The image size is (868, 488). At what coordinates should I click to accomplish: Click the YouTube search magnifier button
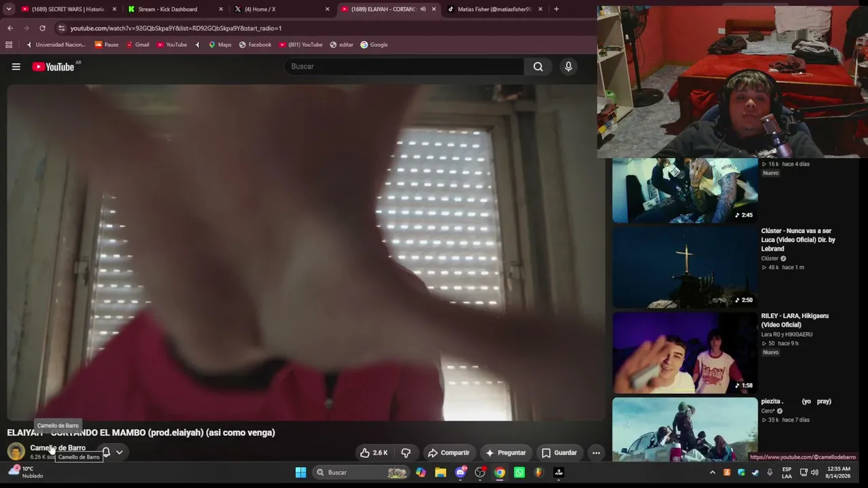pyautogui.click(x=538, y=66)
